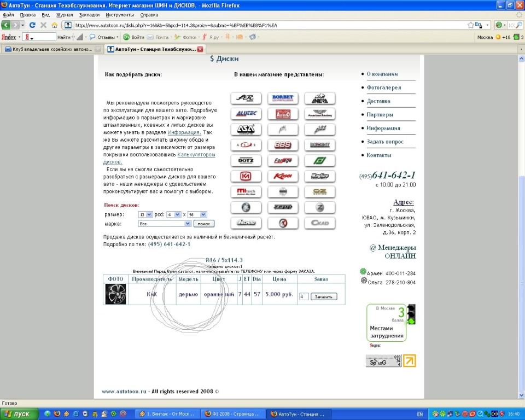This screenshot has width=525, height=420.
Task: Click the order quantity input field
Action: pyautogui.click(x=304, y=296)
